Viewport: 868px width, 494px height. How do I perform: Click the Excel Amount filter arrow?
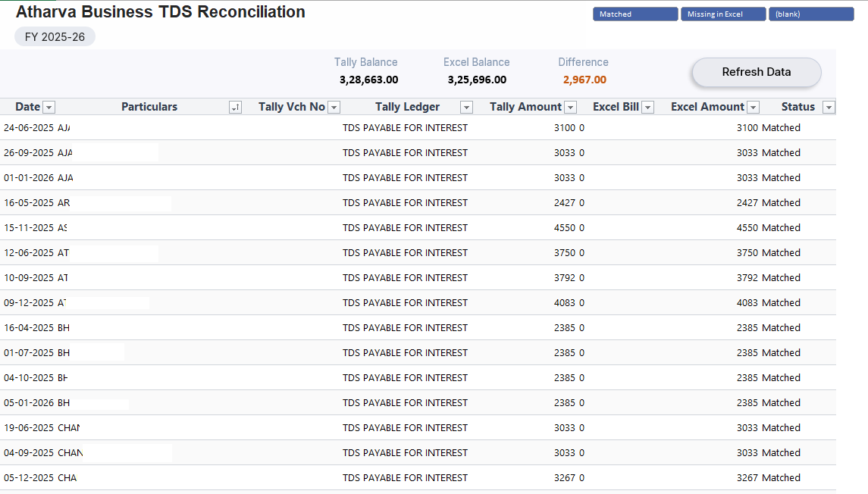[753, 108]
